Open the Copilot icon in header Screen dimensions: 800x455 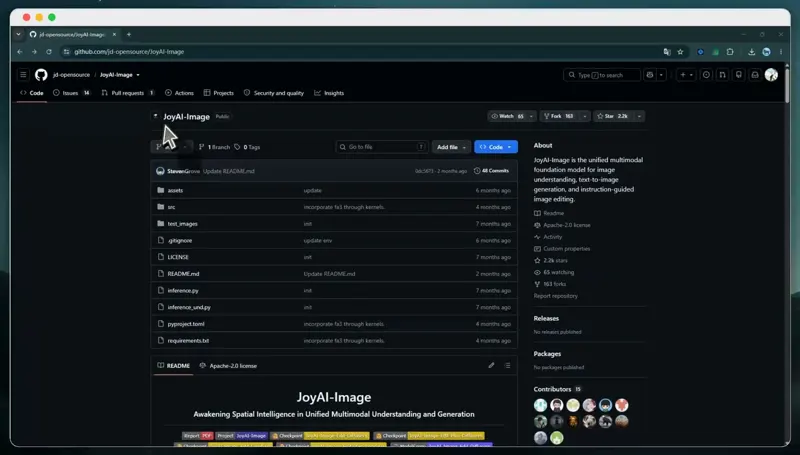(x=649, y=75)
